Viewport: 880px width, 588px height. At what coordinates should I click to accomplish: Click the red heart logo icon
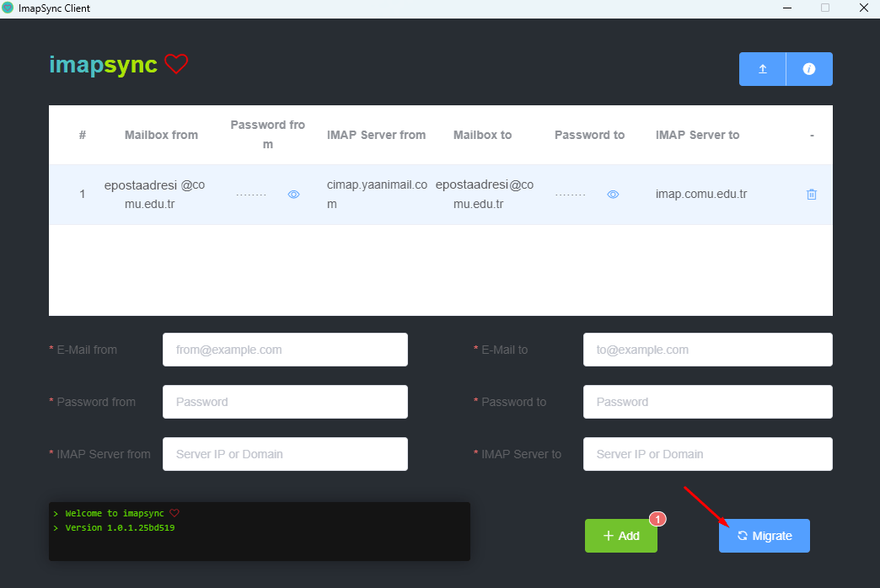point(175,64)
